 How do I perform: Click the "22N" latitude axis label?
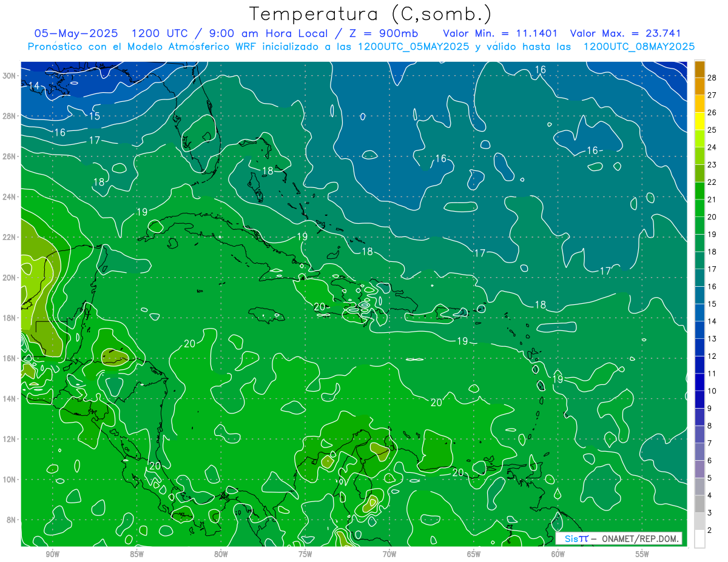pyautogui.click(x=10, y=237)
